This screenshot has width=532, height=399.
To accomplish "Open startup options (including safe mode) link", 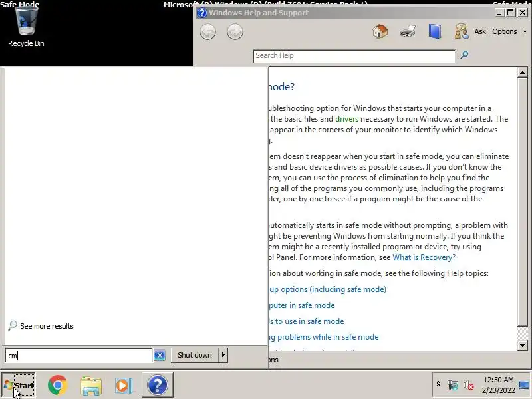I will (327, 289).
